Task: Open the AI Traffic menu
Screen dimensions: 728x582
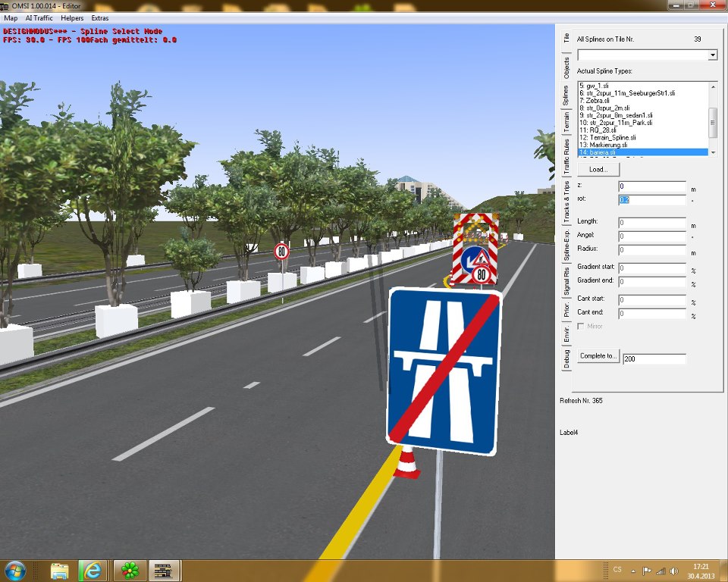Action: pyautogui.click(x=39, y=17)
